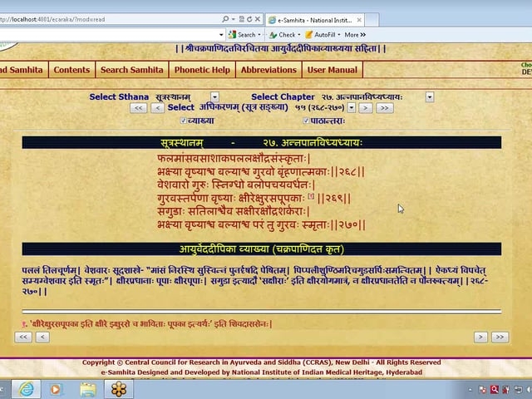Open the Contents menu item

(71, 70)
